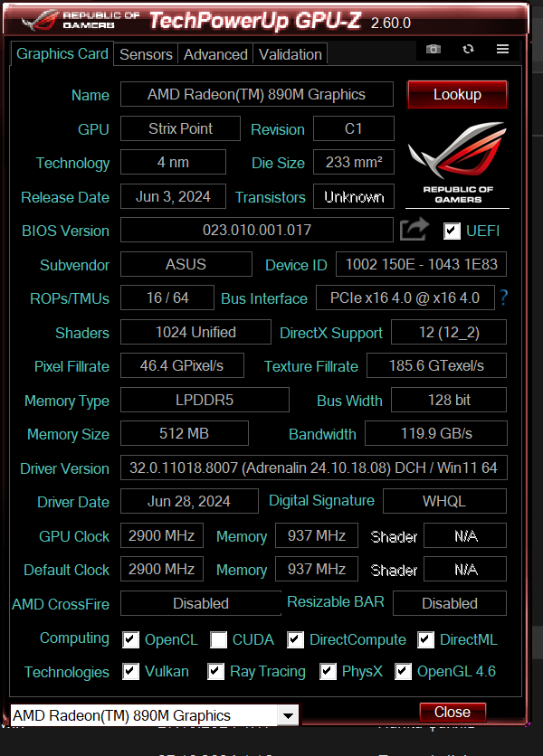
Task: Select the Graphics Card tab
Action: 62,53
